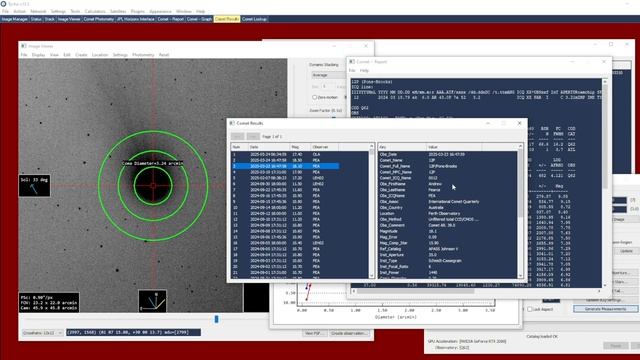Select results row 16 observer LEH02

pyautogui.click(x=285, y=243)
